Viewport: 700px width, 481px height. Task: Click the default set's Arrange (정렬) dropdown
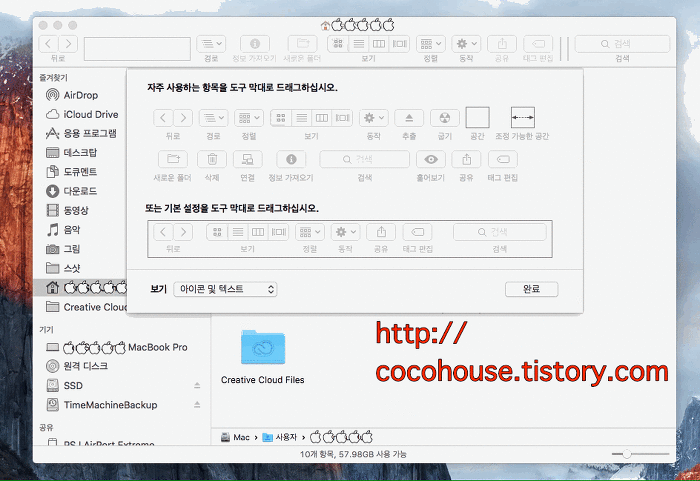(x=310, y=232)
